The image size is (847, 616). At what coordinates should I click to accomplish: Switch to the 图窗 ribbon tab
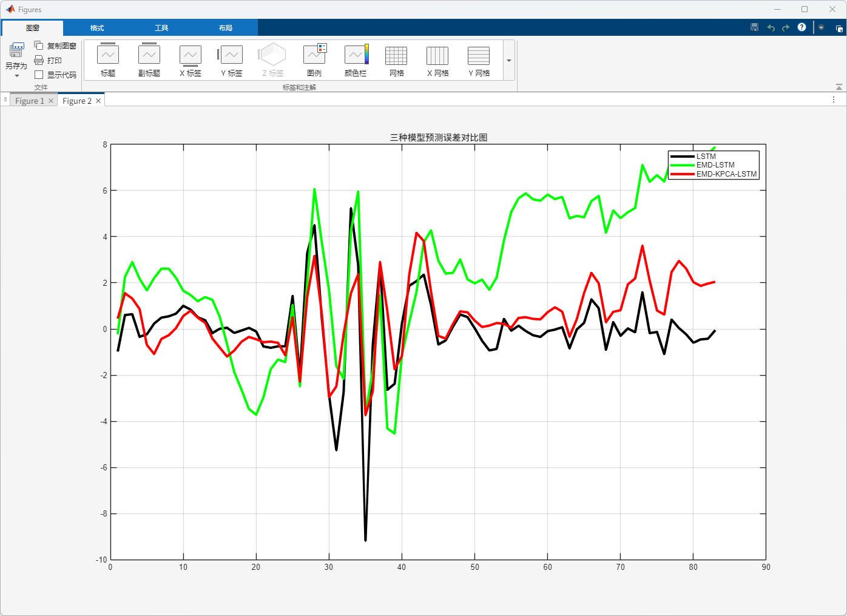point(32,28)
